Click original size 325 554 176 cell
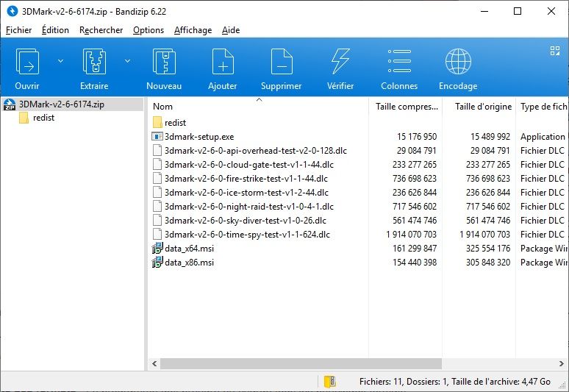The width and height of the screenshot is (569, 392). (x=488, y=249)
